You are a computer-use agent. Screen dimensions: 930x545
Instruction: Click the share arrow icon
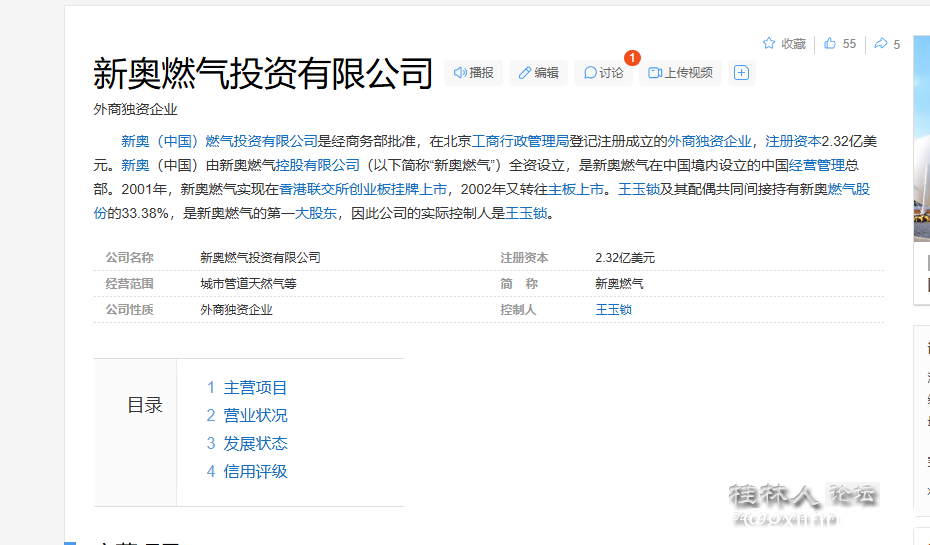[x=881, y=43]
